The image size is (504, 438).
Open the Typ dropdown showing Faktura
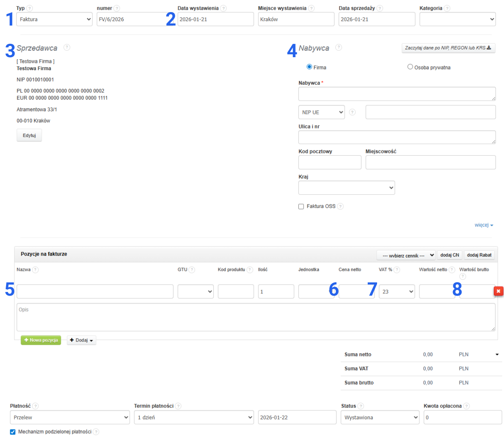click(x=54, y=19)
